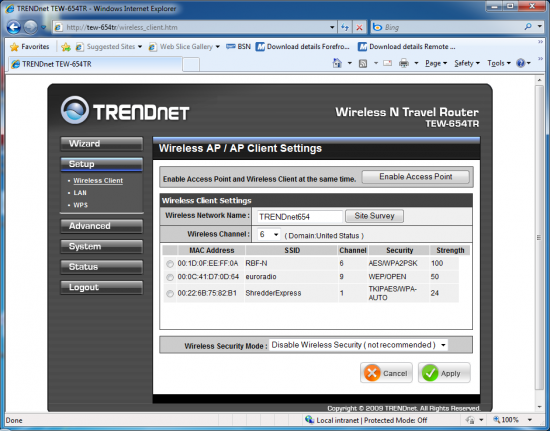Screen dimensions: 550x431
Task: Open the zoom level dropdown arrow
Action: tap(530, 420)
